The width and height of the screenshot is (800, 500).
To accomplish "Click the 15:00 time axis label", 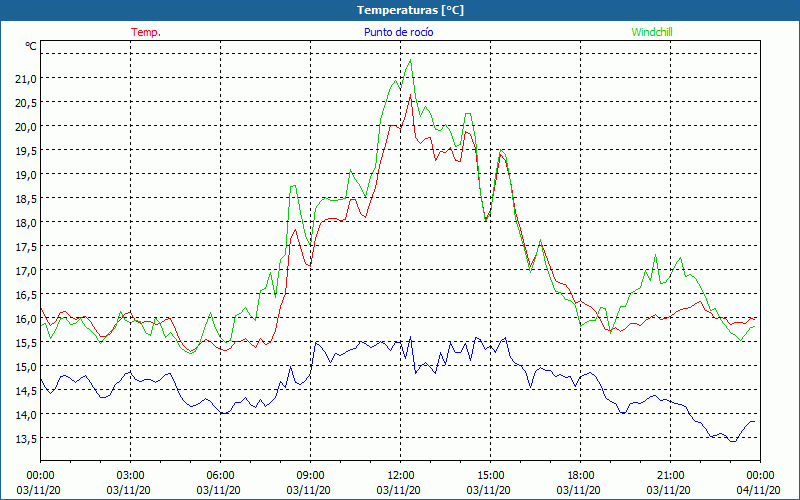I will click(x=490, y=476).
